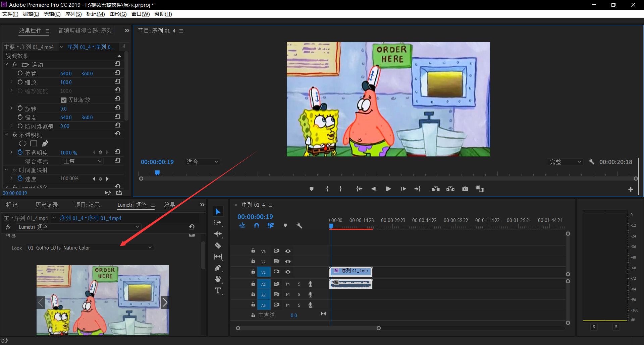Select the Hand tool
The height and width of the screenshot is (345, 644).
click(218, 279)
